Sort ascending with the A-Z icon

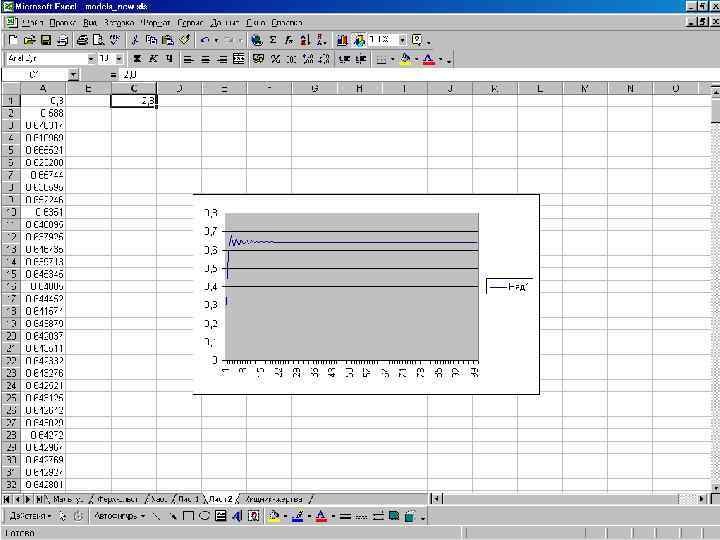(305, 40)
